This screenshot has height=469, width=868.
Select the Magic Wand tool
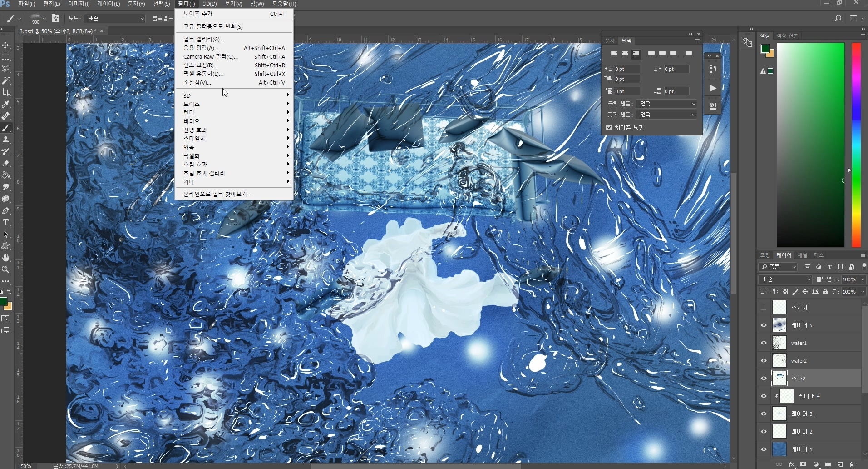[6, 81]
